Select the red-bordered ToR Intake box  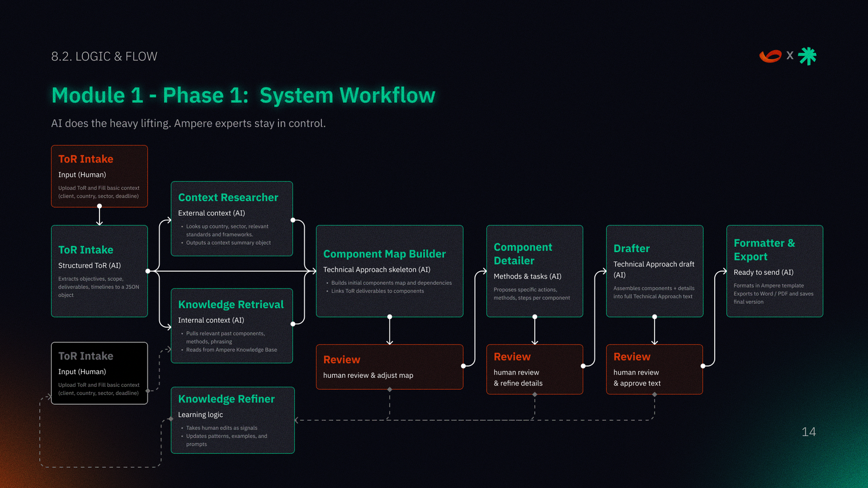(x=100, y=176)
